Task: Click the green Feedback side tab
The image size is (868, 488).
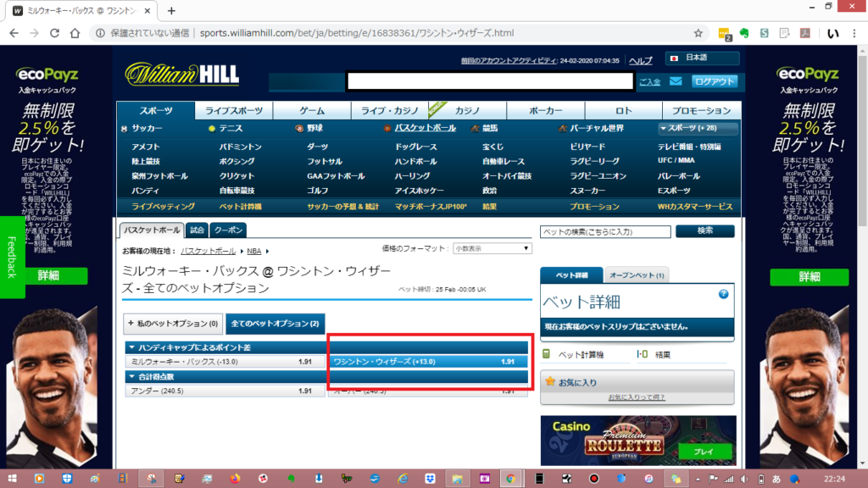Action: coord(12,258)
